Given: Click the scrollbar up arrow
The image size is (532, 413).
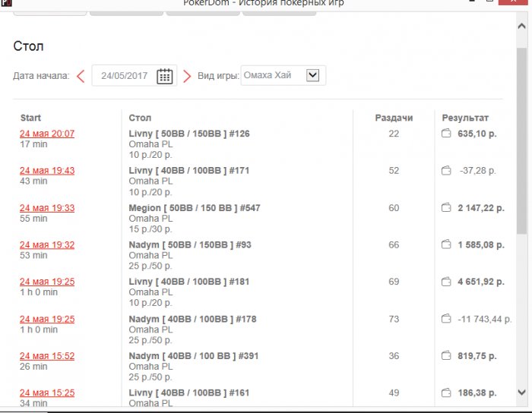Looking at the screenshot, I should (522, 26).
